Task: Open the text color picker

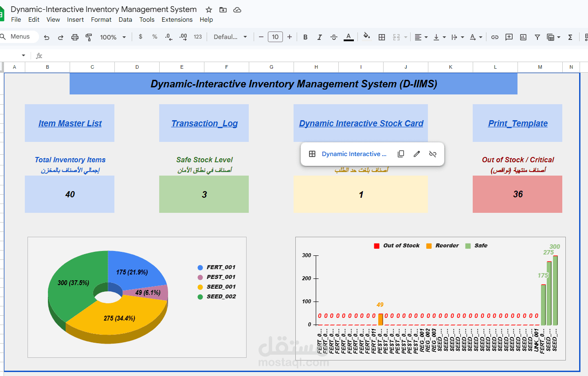Action: (349, 37)
